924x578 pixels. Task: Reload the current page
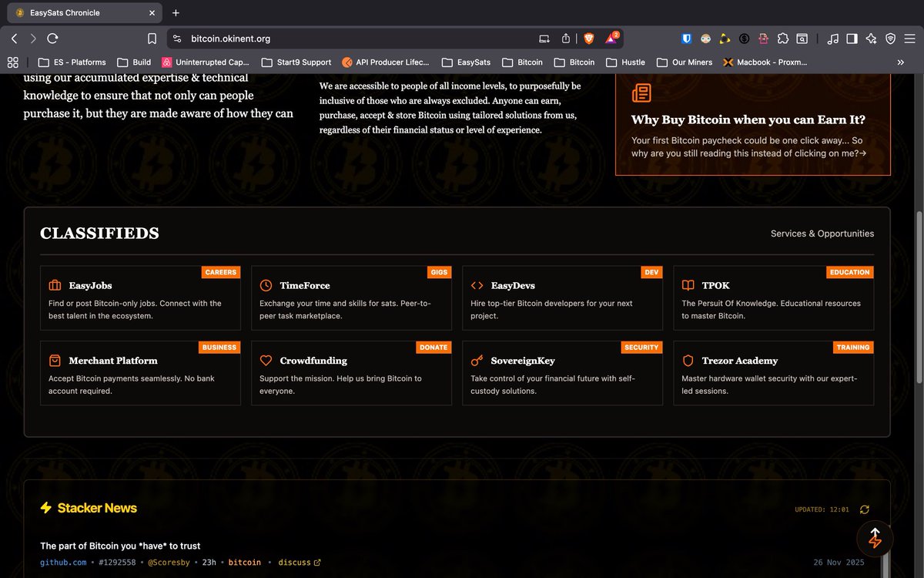pos(52,39)
